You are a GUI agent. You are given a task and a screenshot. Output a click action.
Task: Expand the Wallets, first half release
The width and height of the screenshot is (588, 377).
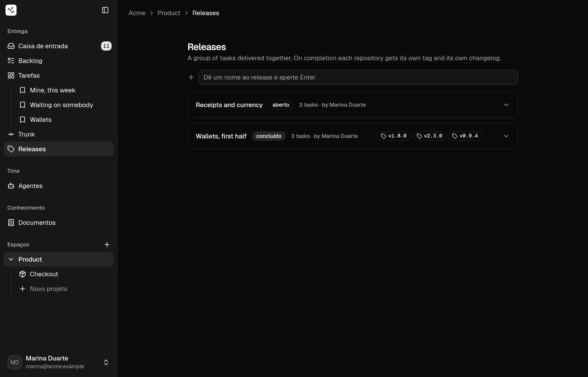pyautogui.click(x=506, y=136)
